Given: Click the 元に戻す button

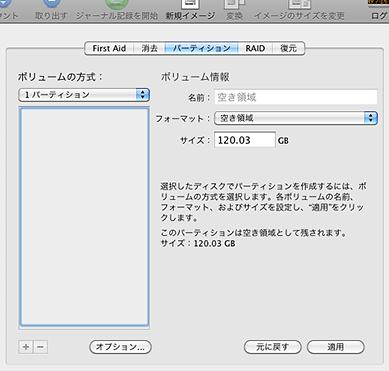Looking at the screenshot, I should point(273,347).
